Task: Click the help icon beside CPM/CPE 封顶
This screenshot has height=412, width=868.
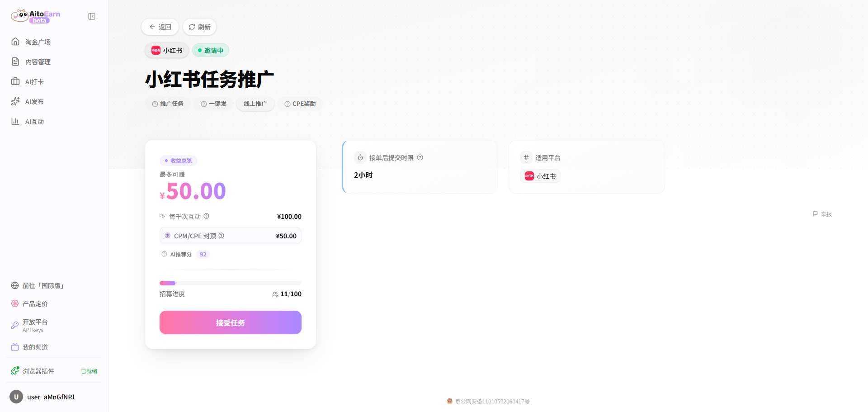Action: tap(222, 236)
